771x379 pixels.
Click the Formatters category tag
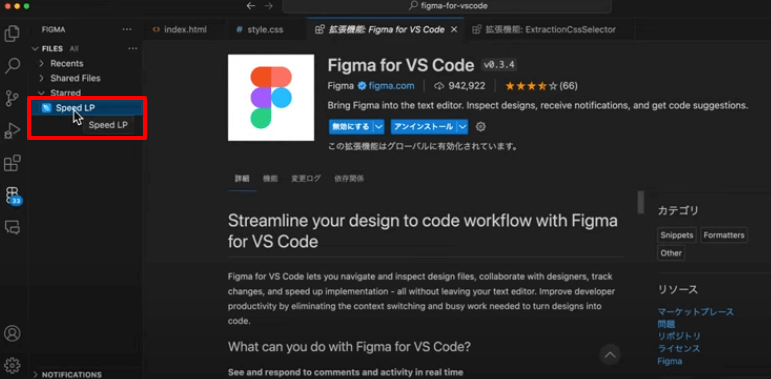724,235
